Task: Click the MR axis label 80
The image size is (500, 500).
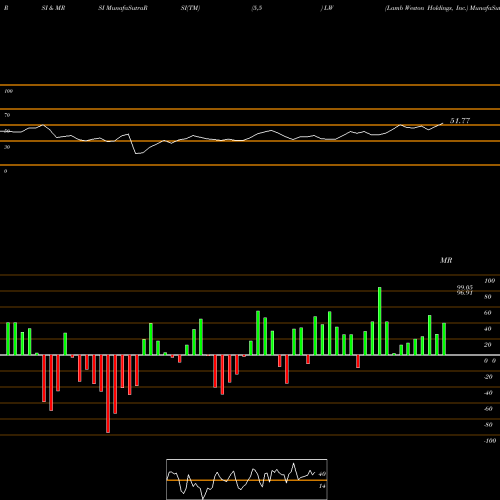Action: coord(488,297)
